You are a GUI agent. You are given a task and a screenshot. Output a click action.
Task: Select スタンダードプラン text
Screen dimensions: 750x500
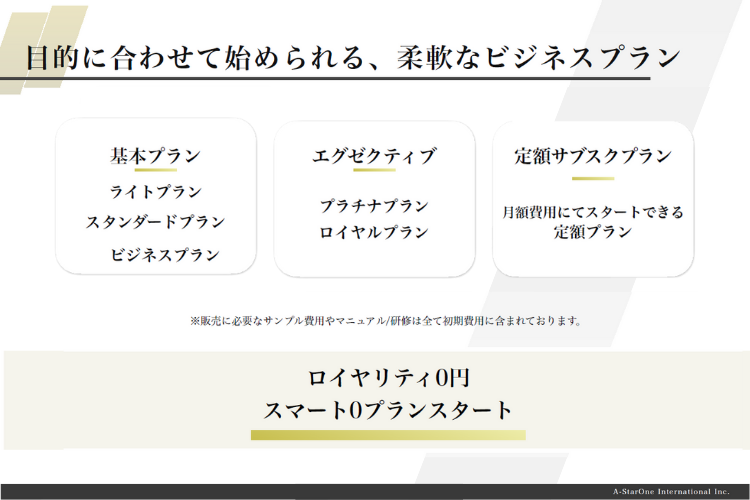[155, 222]
